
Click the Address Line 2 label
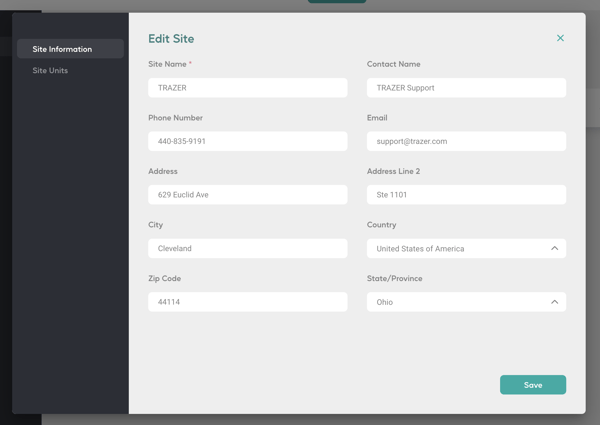(393, 171)
